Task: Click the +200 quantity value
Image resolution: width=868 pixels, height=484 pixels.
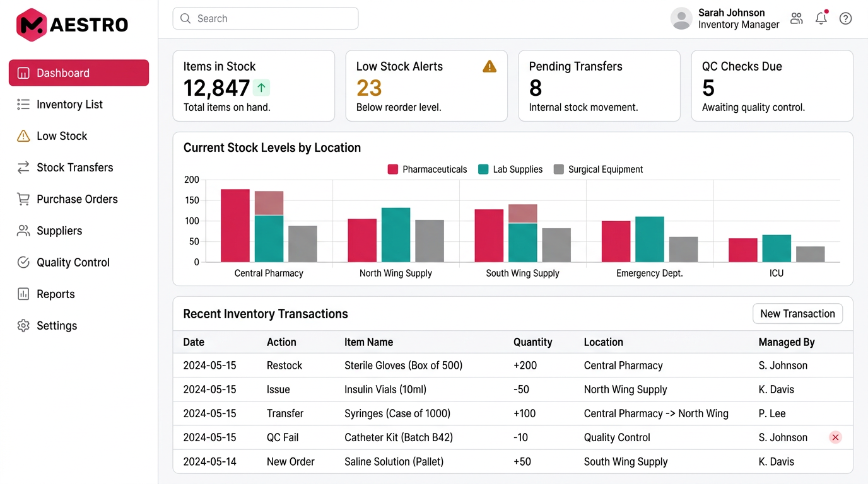Action: tap(525, 366)
